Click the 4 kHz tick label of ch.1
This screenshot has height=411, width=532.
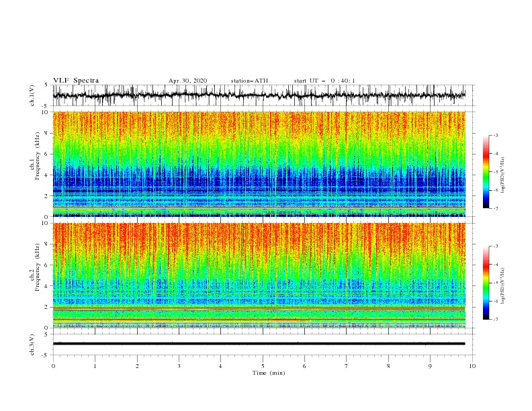pos(47,175)
